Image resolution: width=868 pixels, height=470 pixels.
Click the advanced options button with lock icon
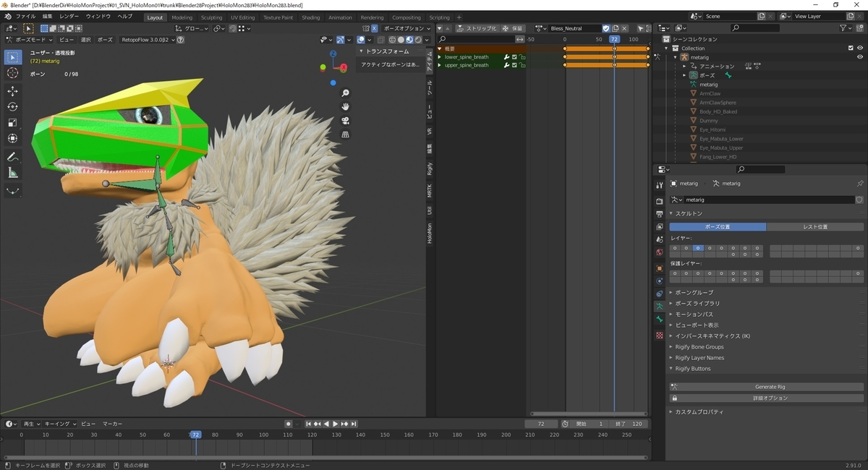point(767,398)
